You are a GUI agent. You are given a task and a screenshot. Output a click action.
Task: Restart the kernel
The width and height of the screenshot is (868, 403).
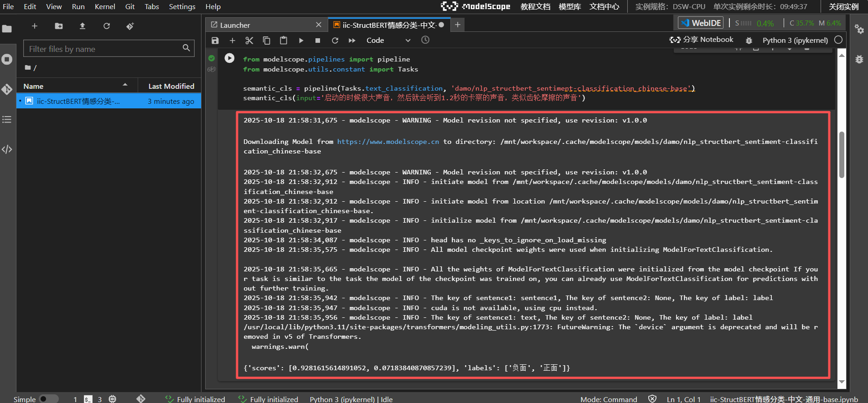click(x=335, y=41)
